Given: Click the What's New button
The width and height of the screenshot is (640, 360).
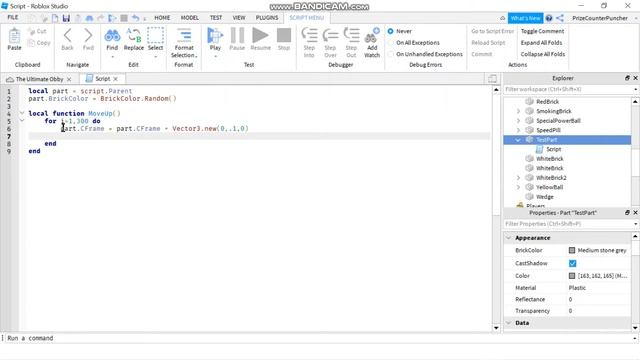Looking at the screenshot, I should [x=525, y=18].
